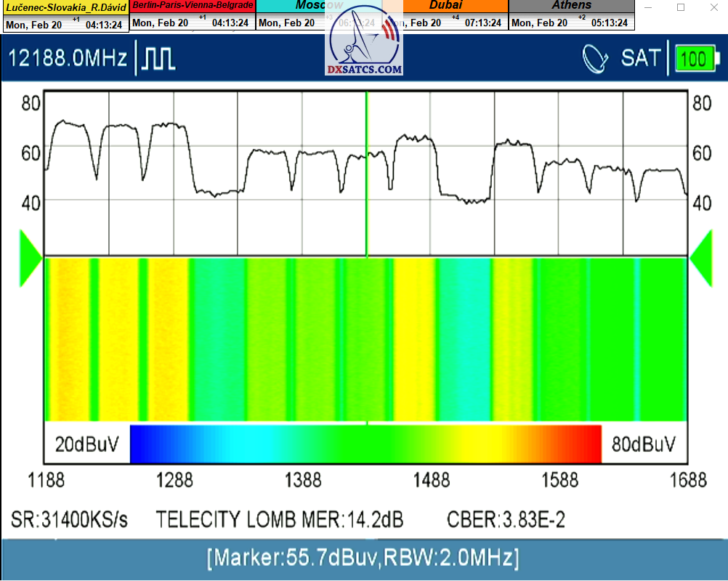
Task: Click the 1488 frequency axis label
Action: click(432, 480)
